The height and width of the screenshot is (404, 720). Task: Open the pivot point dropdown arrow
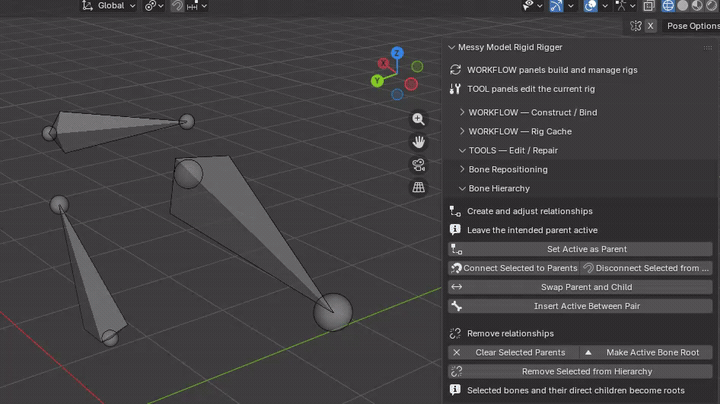click(x=160, y=6)
